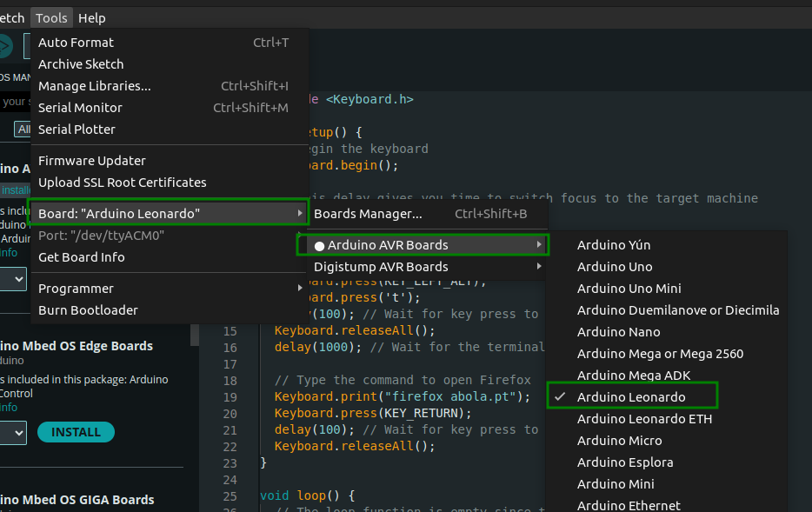Choose Manage Libraries... menu entry

[94, 86]
